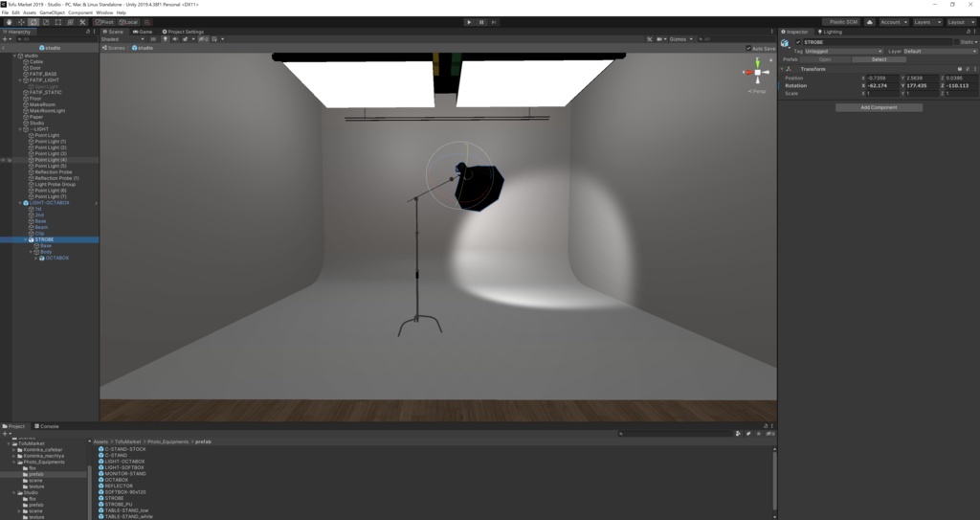Open the Window menu

point(104,12)
